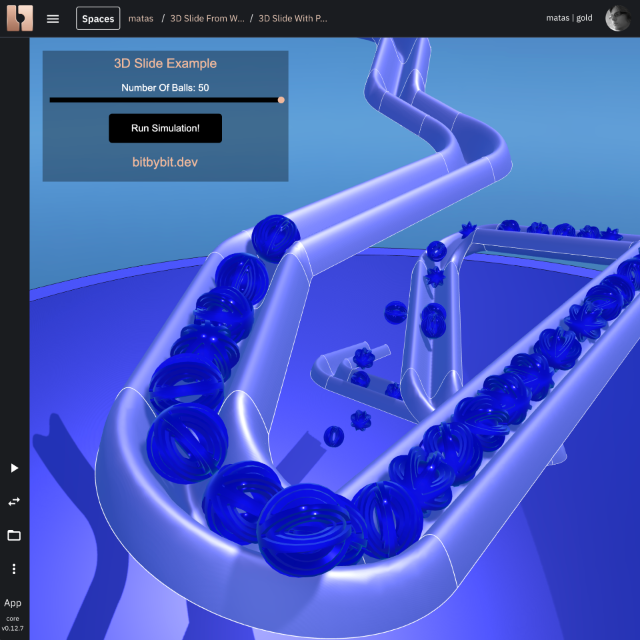Open the matas breadcrumb link
The width and height of the screenshot is (640, 640).
(141, 18)
